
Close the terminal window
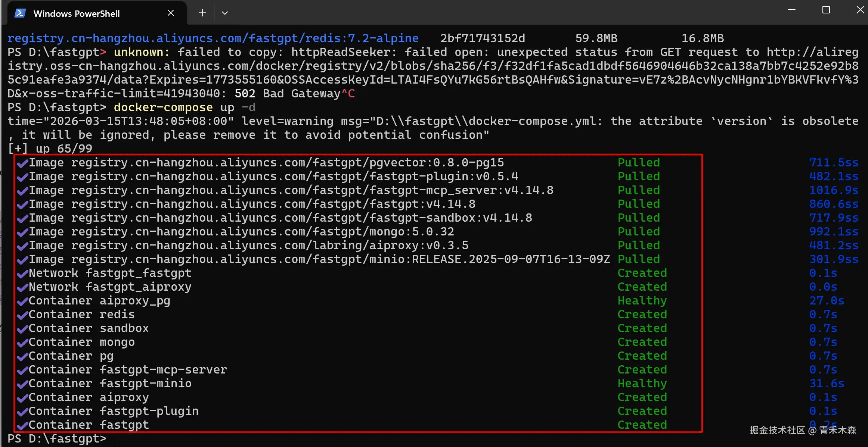[x=860, y=10]
